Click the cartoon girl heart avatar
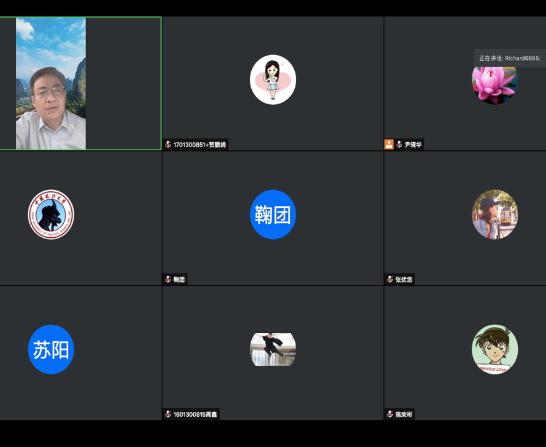This screenshot has width=546, height=447. pos(273,79)
